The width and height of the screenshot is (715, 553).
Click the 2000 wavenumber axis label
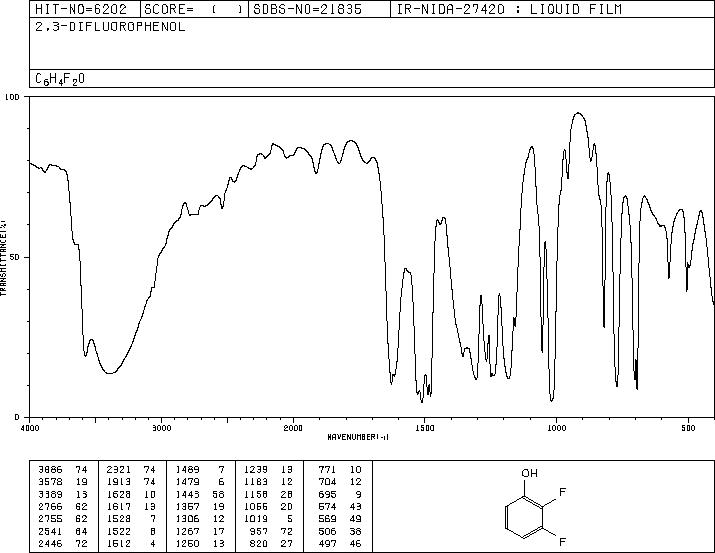pyautogui.click(x=293, y=428)
